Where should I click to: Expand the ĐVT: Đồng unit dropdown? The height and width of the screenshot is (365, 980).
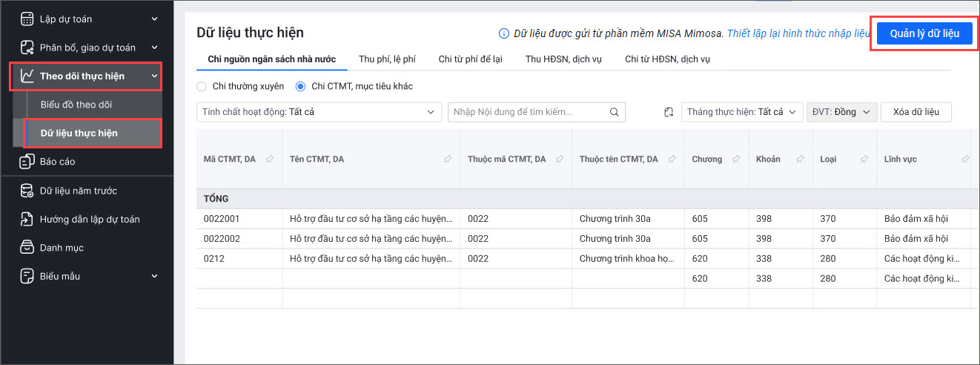pyautogui.click(x=841, y=112)
